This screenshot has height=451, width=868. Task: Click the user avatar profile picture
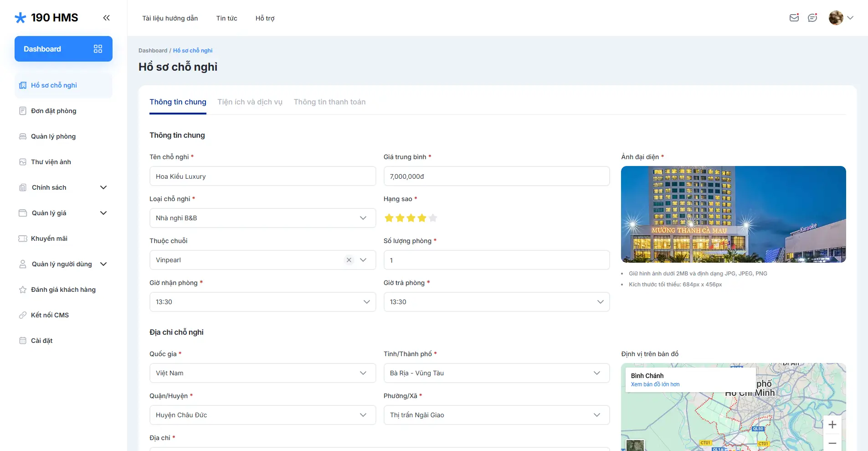[836, 18]
